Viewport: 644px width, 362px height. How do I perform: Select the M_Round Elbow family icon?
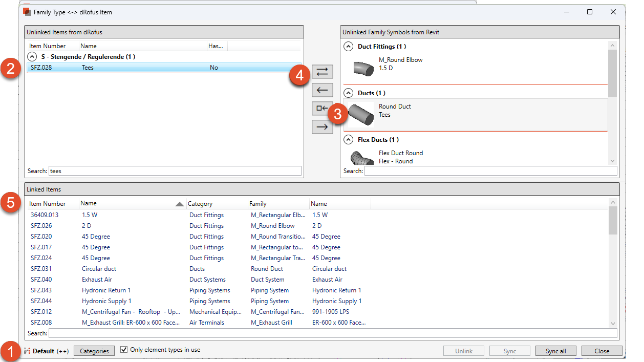[x=363, y=68]
